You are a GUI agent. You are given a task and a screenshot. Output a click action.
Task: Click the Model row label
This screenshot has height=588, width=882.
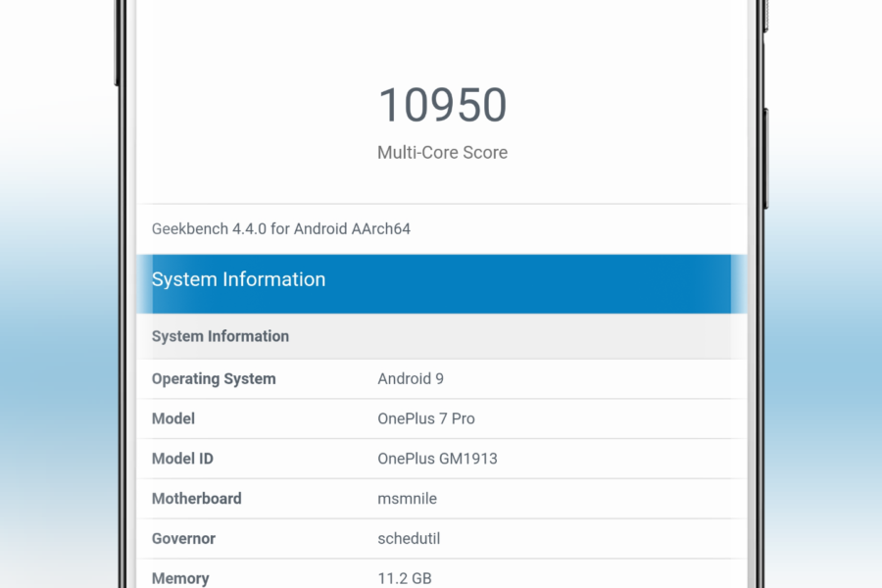click(173, 418)
